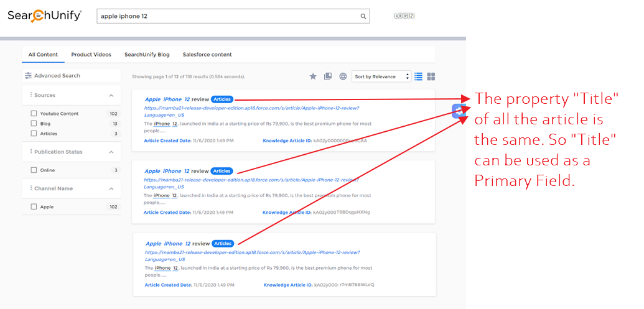This screenshot has height=309, width=644.
Task: Open the Sort by Relevance dropdown
Action: click(x=381, y=76)
